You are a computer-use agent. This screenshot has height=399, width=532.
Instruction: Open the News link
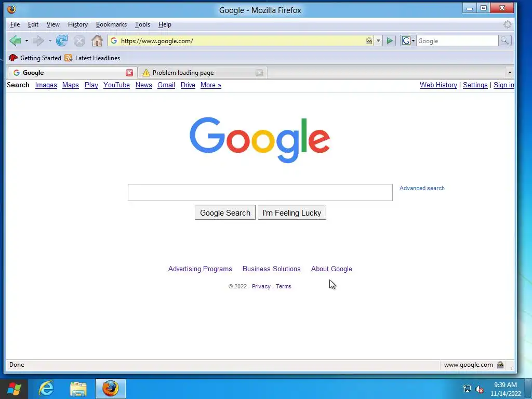(144, 85)
